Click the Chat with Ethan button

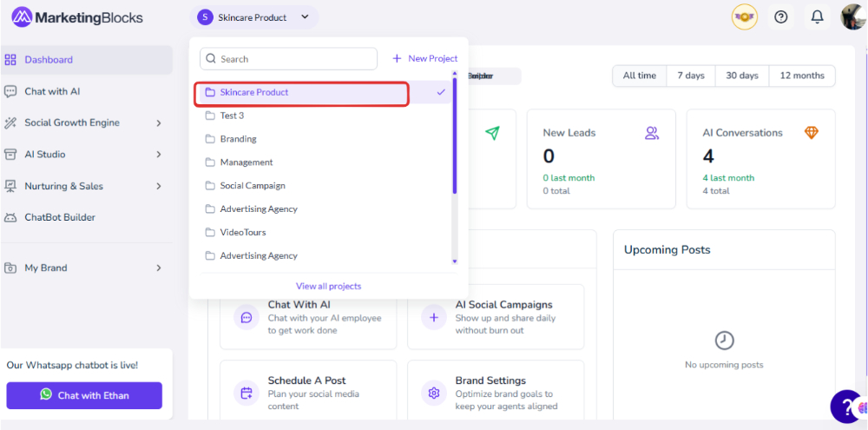tap(84, 395)
